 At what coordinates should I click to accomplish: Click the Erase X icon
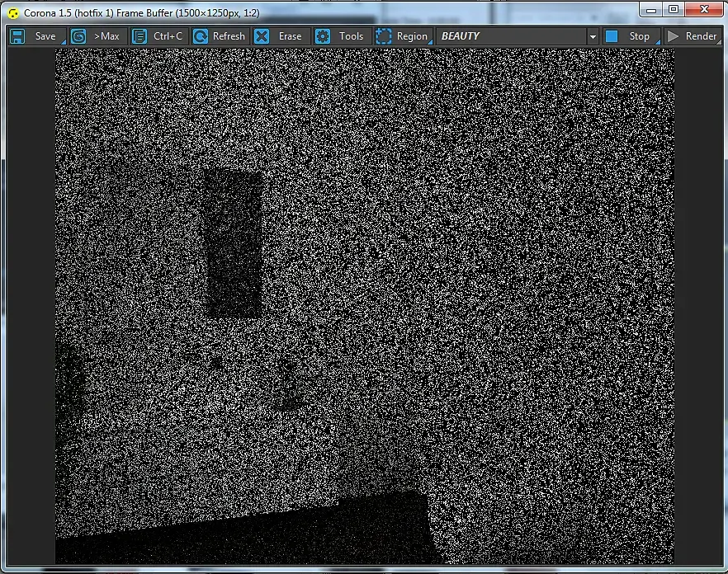tap(262, 36)
